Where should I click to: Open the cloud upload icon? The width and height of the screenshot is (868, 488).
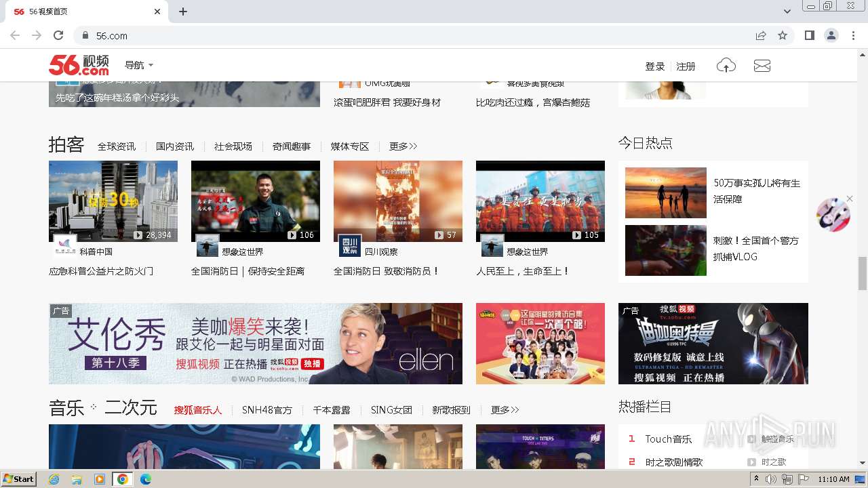point(726,66)
